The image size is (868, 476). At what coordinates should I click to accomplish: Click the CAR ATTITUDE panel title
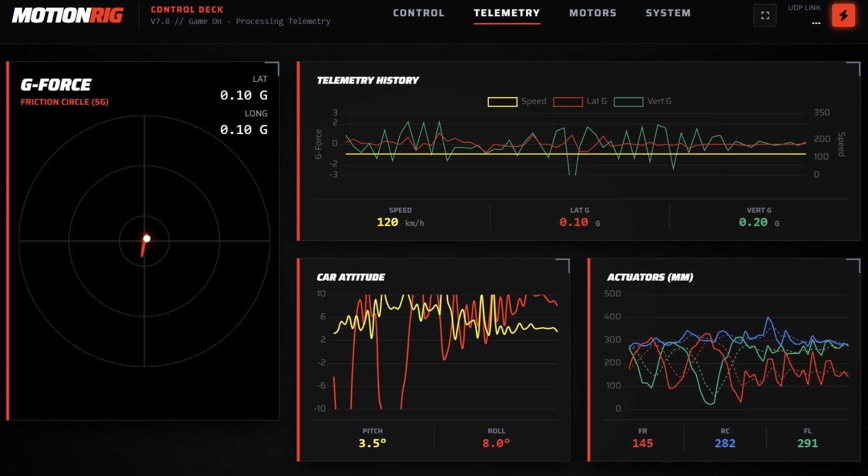350,277
